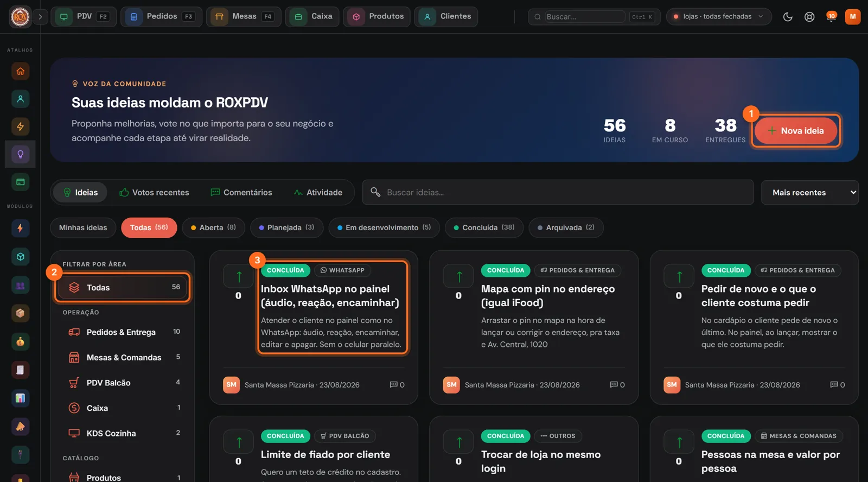
Task: Switch to the Atividade tab
Action: (318, 193)
